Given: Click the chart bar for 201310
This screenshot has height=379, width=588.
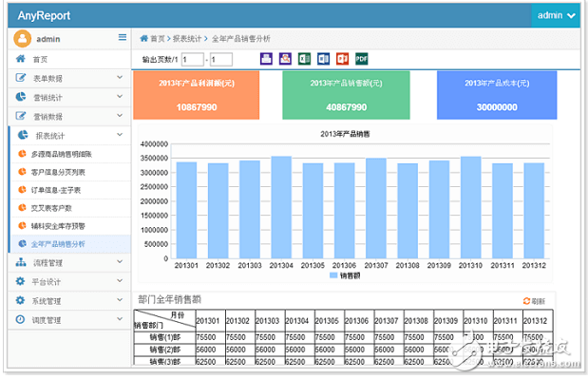Looking at the screenshot, I should [x=470, y=207].
